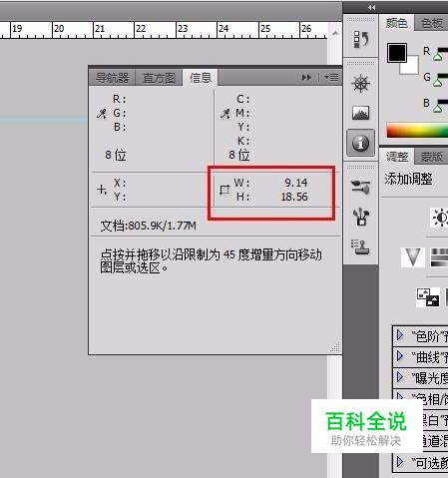This screenshot has width=448, height=478.
Task: Select the 调整 tab
Action: coord(397,157)
